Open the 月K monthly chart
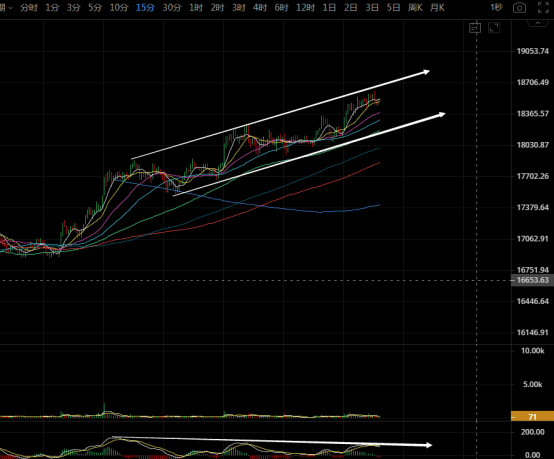Image resolution: width=554 pixels, height=459 pixels. [x=437, y=7]
